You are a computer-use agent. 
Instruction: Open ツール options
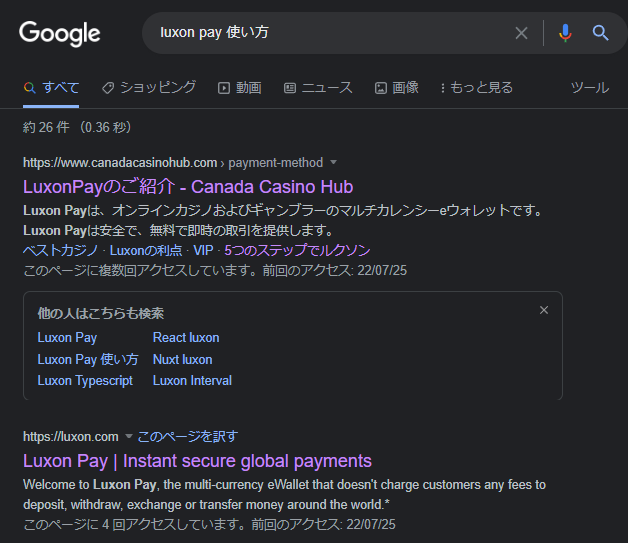pos(590,87)
